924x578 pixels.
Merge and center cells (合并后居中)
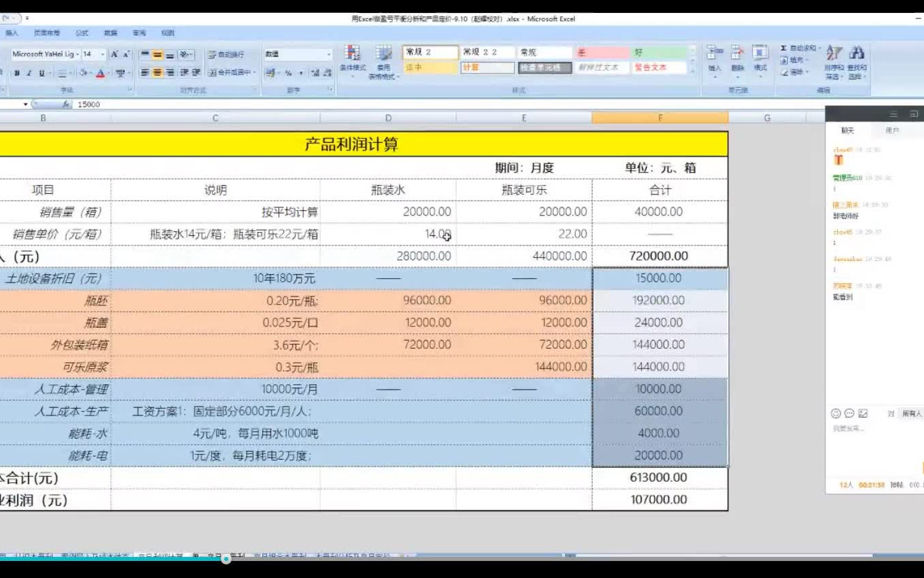pos(231,73)
